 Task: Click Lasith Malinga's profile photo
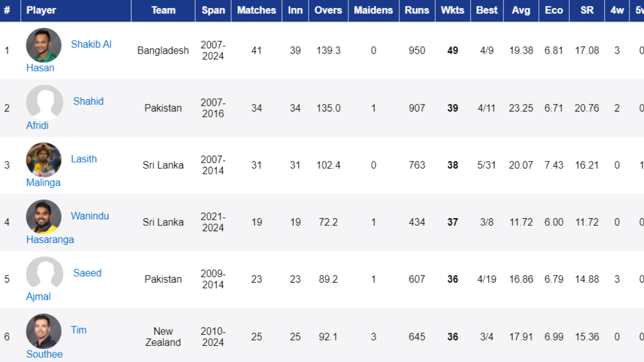[43, 160]
